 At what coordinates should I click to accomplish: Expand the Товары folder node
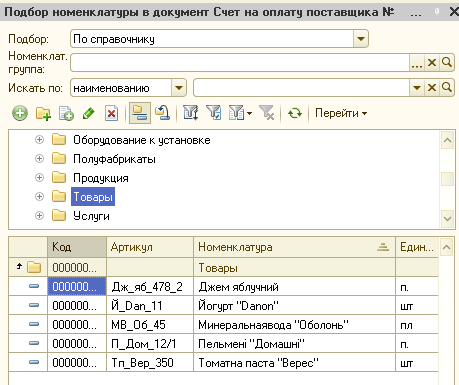(39, 196)
